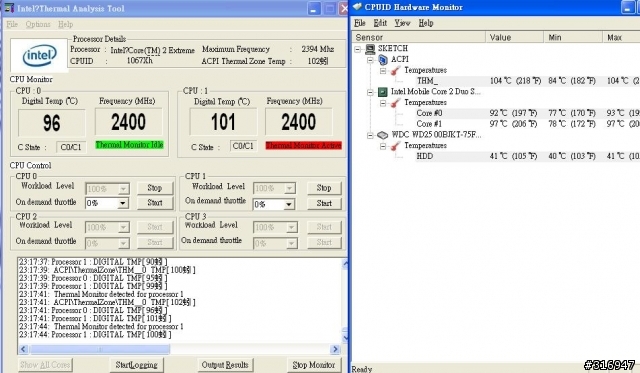Click the CPUID Hardware Monitor title bar icon
640x373 pixels.
[357, 7]
